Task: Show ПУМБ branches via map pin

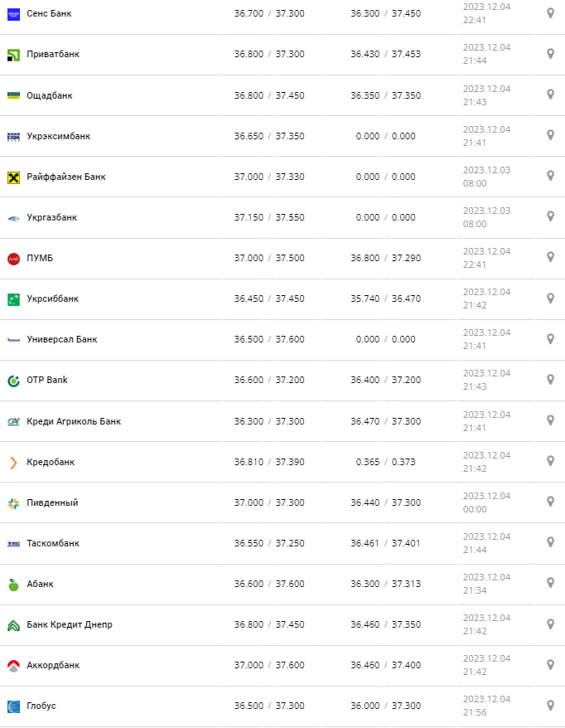Action: [550, 257]
